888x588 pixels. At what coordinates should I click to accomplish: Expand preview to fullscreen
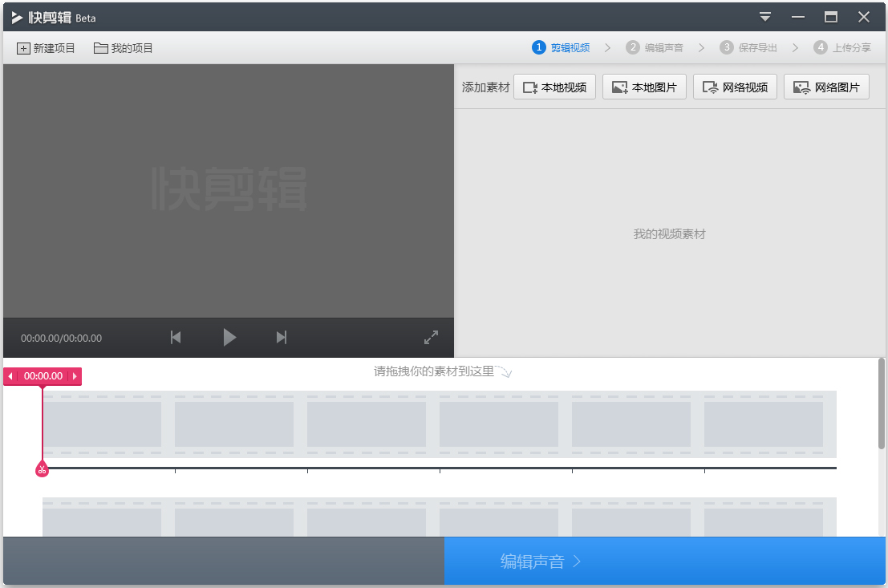tap(431, 338)
